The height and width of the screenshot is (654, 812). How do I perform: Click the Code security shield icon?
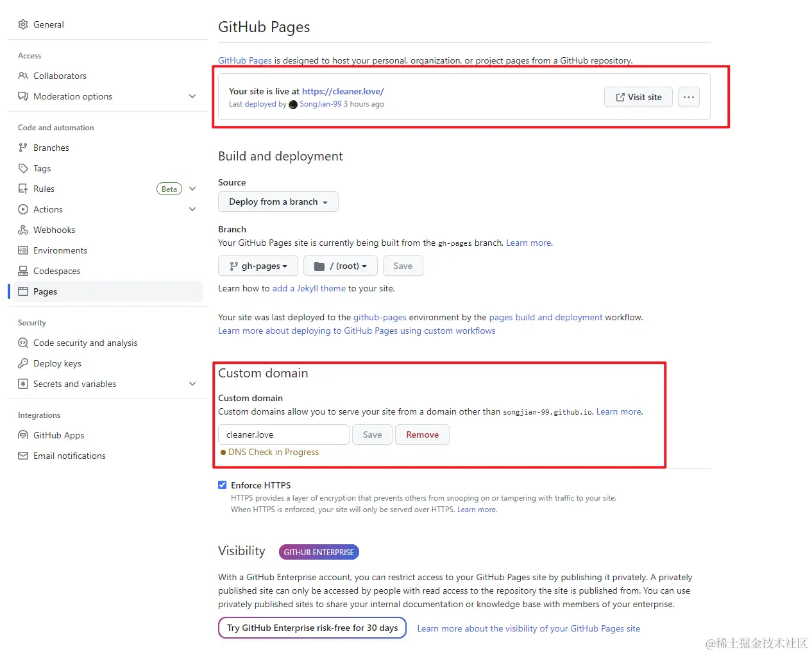coord(23,343)
